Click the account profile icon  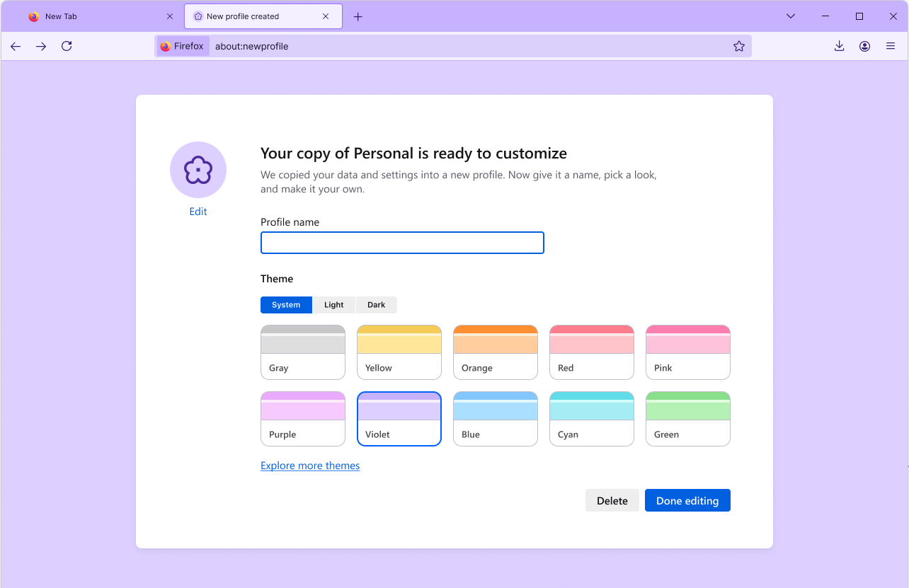point(864,46)
